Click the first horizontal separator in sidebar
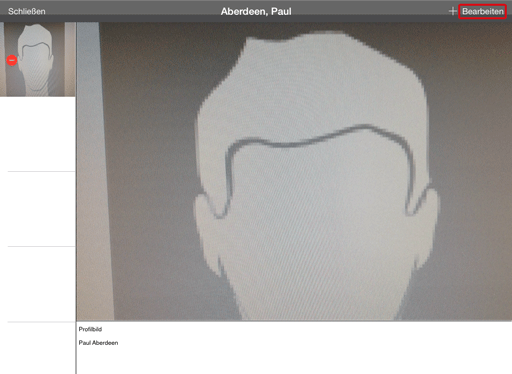The height and width of the screenshot is (374, 512). tap(41, 171)
